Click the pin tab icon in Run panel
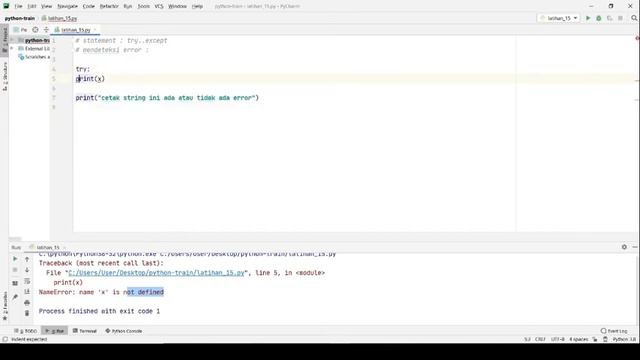Image resolution: width=640 pixels, height=360 pixels. click(x=15, y=297)
